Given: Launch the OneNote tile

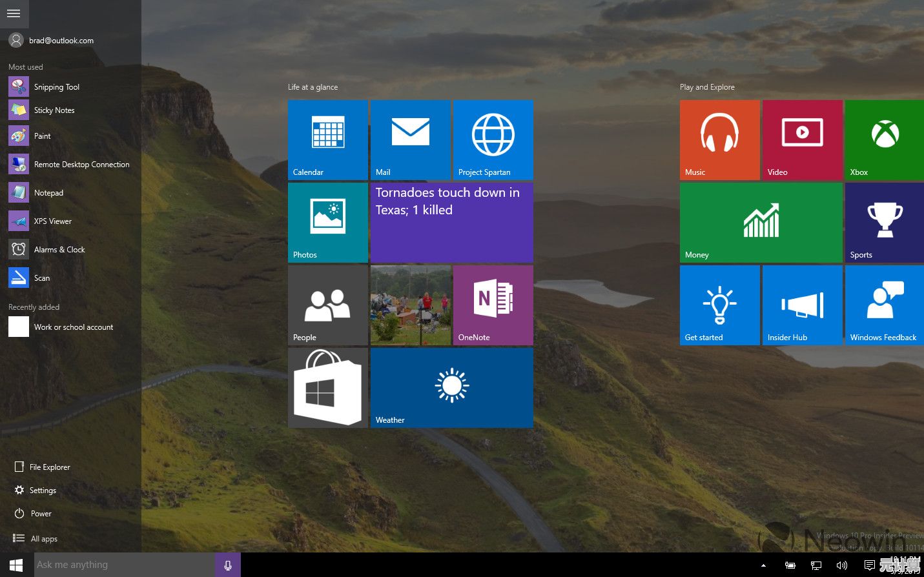Looking at the screenshot, I should (493, 305).
